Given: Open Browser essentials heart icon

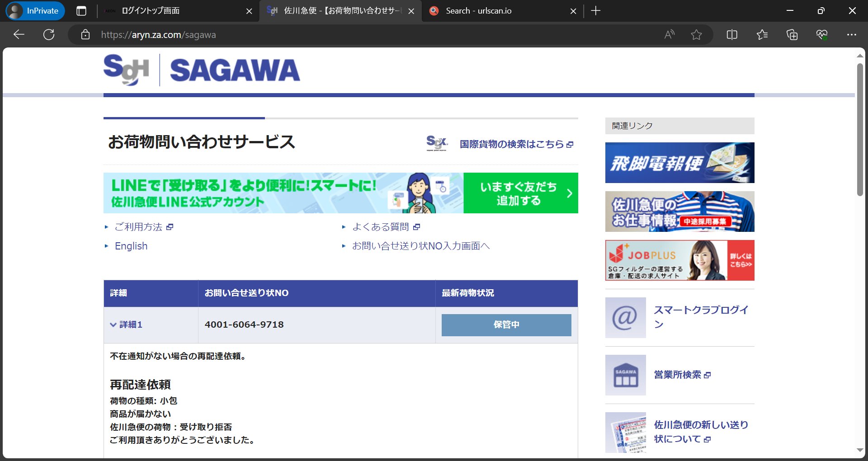Looking at the screenshot, I should 822,35.
